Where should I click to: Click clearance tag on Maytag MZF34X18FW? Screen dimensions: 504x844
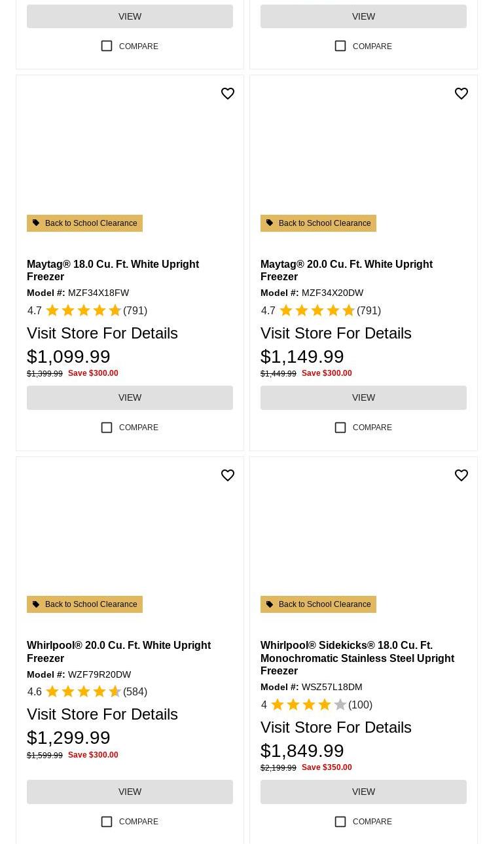click(84, 223)
